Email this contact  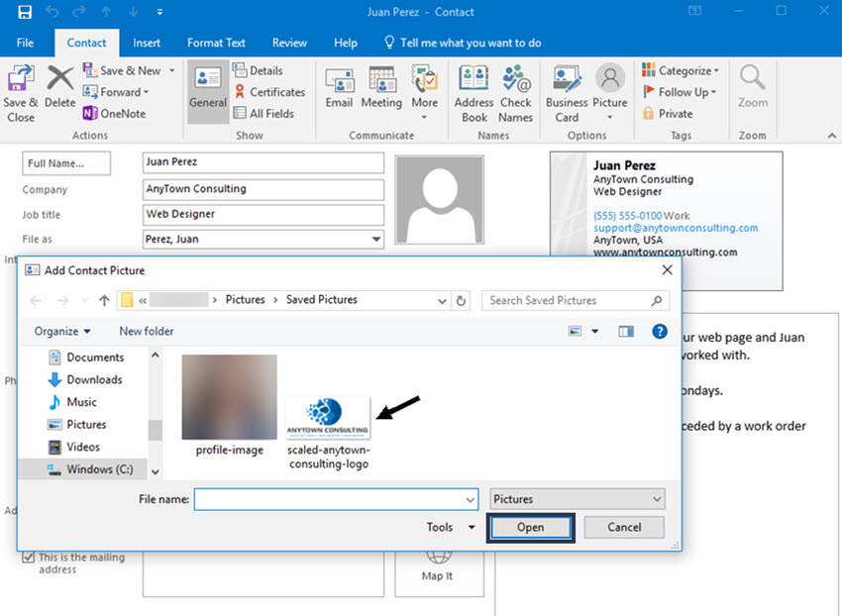tap(339, 87)
